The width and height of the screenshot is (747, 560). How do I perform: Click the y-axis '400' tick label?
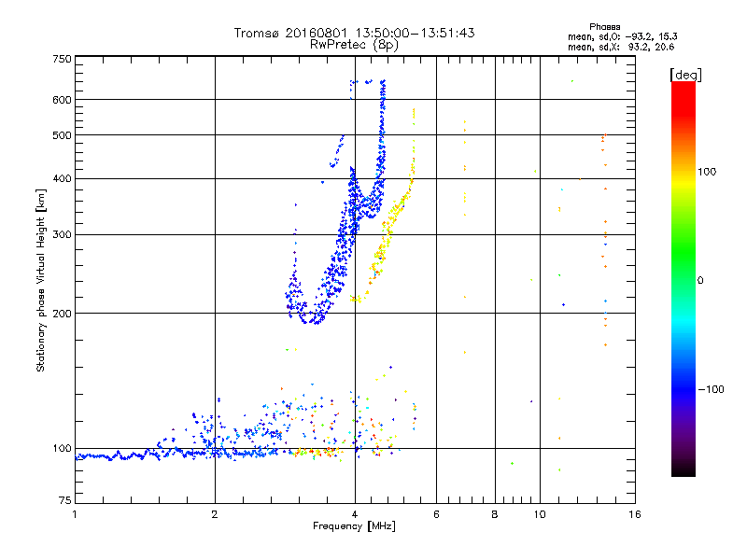click(x=62, y=178)
